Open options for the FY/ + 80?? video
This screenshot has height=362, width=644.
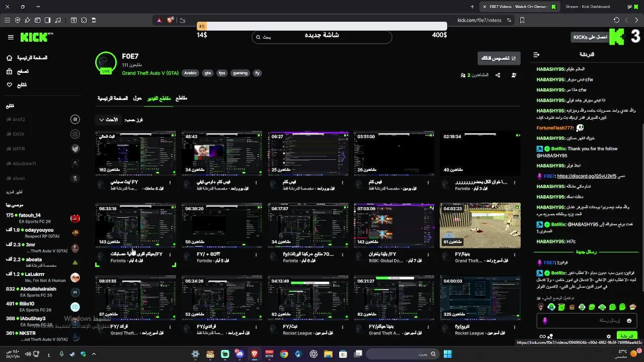[256, 255]
